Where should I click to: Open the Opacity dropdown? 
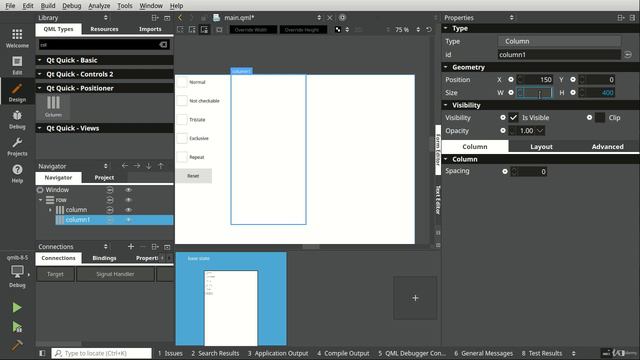tap(540, 131)
